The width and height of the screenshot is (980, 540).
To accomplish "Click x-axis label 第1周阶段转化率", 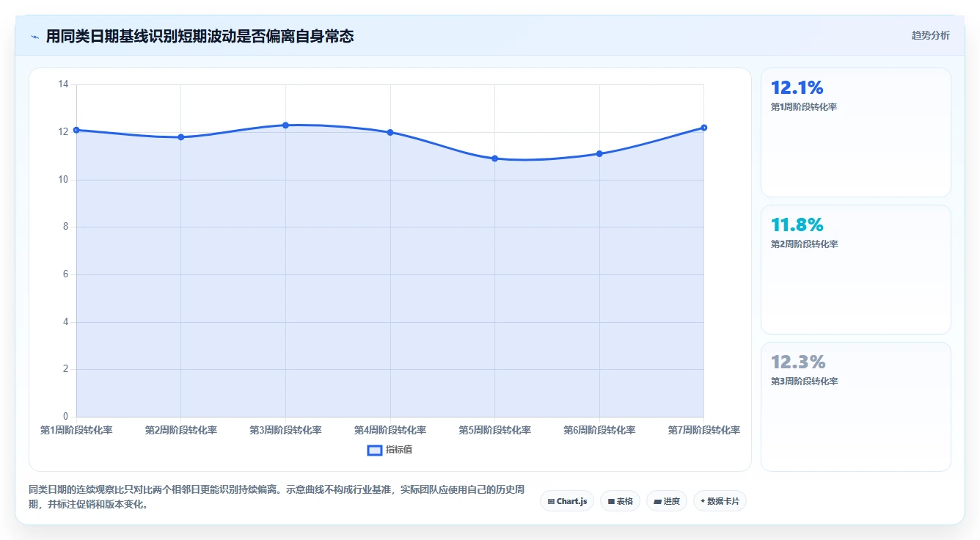I will tap(76, 430).
